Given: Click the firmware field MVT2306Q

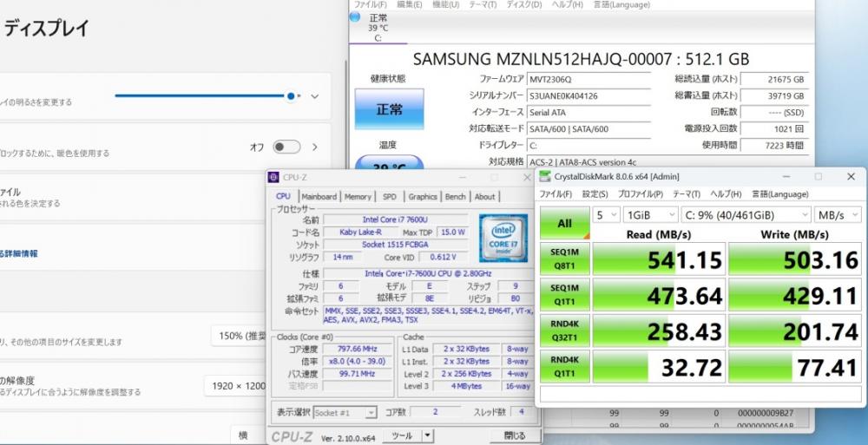Looking at the screenshot, I should pyautogui.click(x=589, y=79).
